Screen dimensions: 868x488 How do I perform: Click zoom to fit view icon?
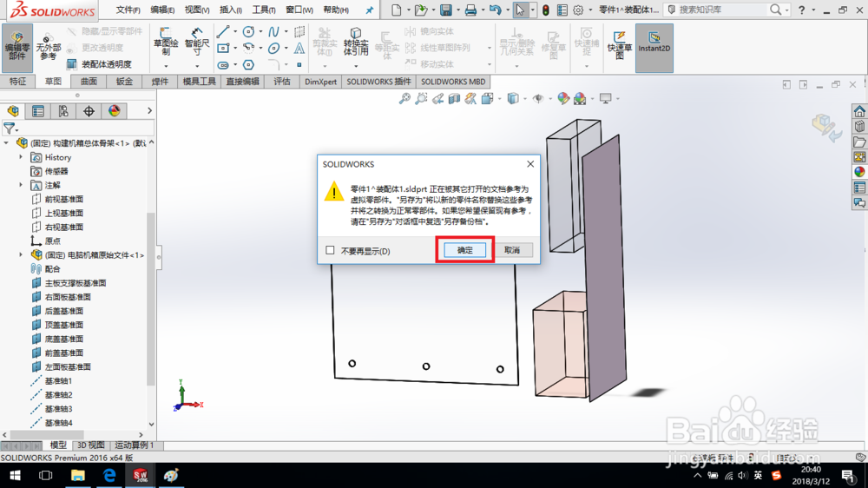[x=404, y=99]
